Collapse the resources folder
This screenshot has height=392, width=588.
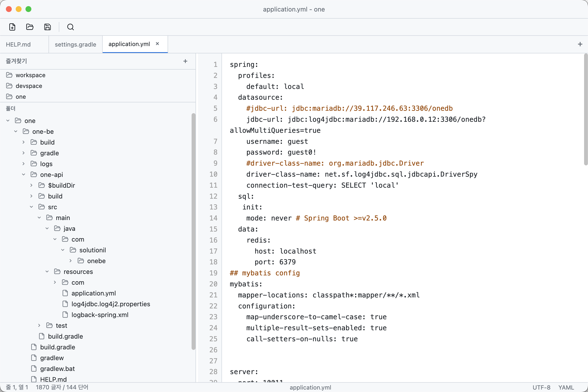click(x=47, y=271)
